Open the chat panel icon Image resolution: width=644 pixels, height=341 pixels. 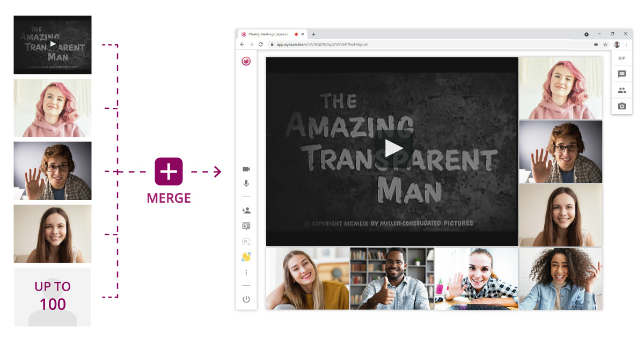tap(622, 74)
